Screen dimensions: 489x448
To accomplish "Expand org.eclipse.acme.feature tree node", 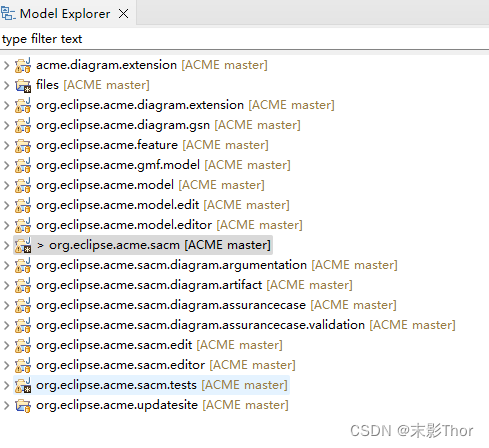I will 6,145.
